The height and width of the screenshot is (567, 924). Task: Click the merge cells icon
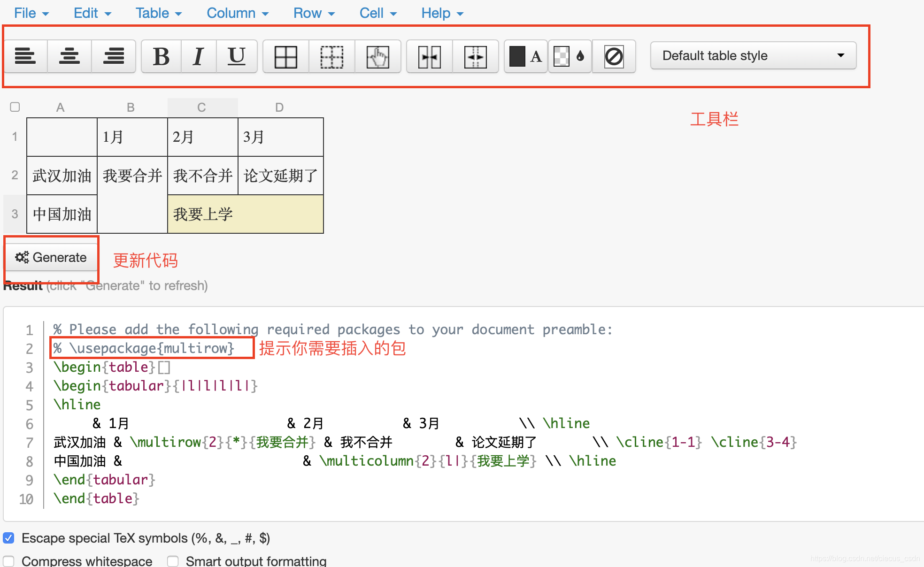[x=430, y=56]
